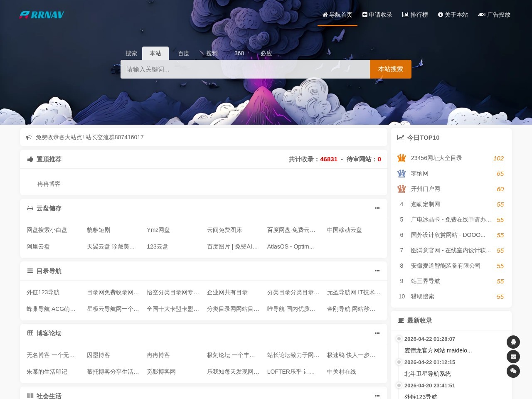The width and height of the screenshot is (532, 399).
Task: Click the WeChat icon on the right edge
Action: (x=513, y=371)
